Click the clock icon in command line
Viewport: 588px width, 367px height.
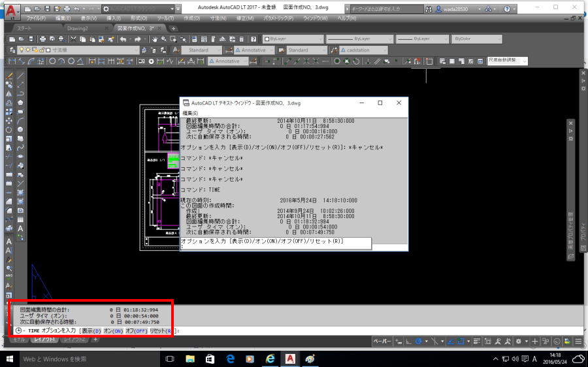coord(18,330)
